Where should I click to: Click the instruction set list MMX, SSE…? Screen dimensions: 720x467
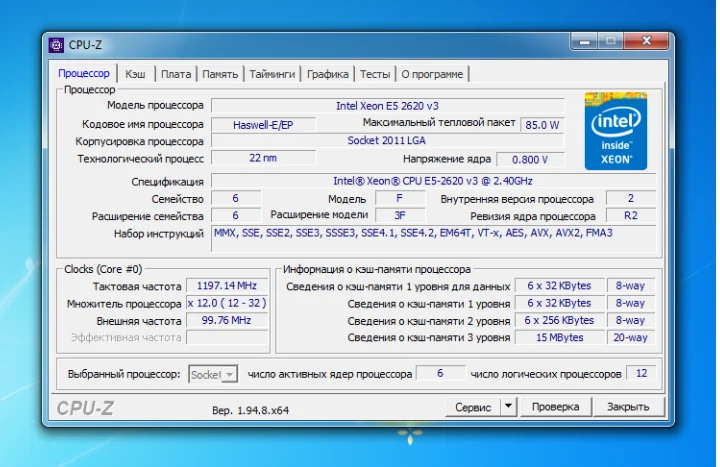point(433,238)
